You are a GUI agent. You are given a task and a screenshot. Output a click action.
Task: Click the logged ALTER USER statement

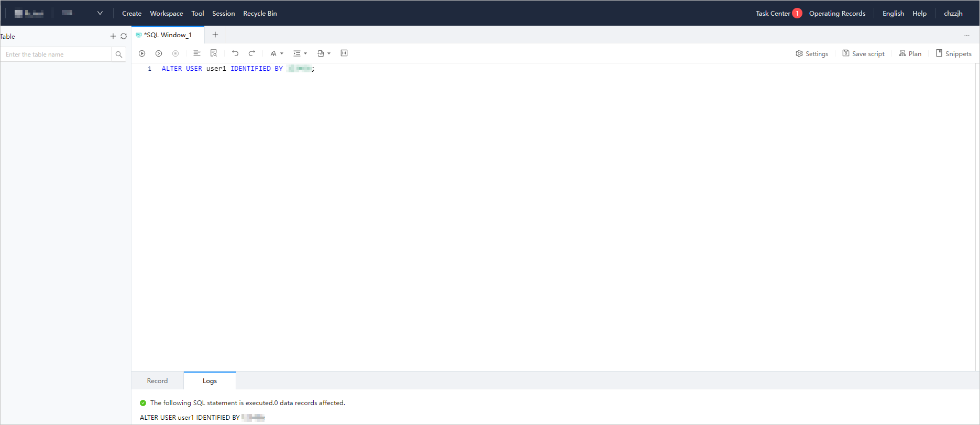(x=202, y=418)
